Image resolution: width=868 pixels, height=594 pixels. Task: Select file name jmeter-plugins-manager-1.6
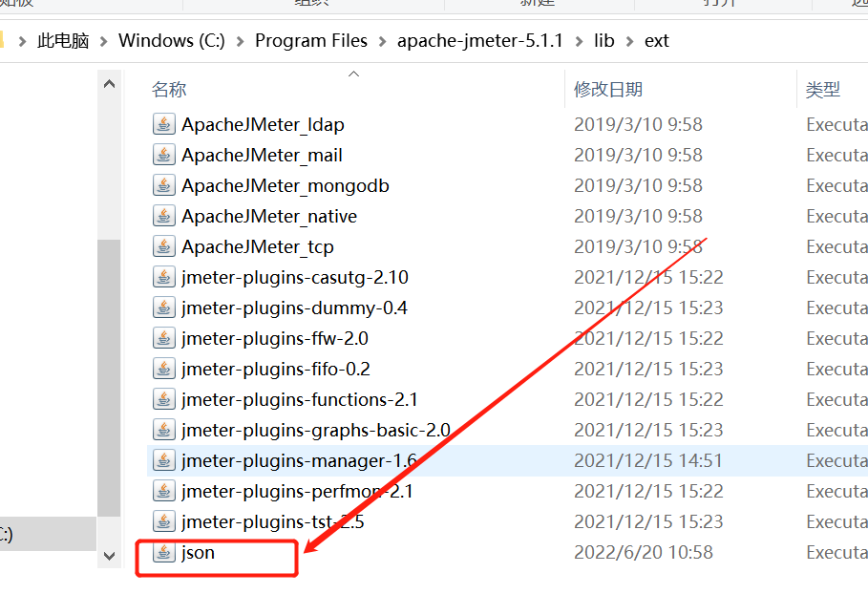tap(300, 460)
